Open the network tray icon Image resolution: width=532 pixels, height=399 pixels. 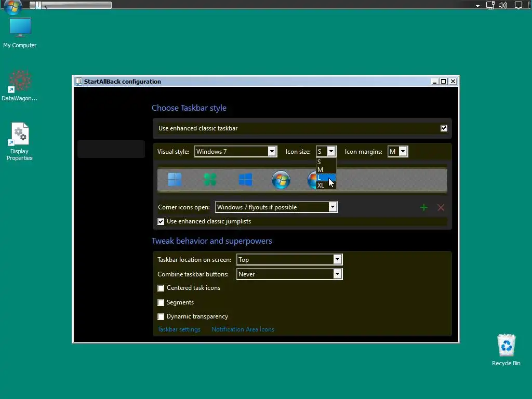pyautogui.click(x=490, y=5)
